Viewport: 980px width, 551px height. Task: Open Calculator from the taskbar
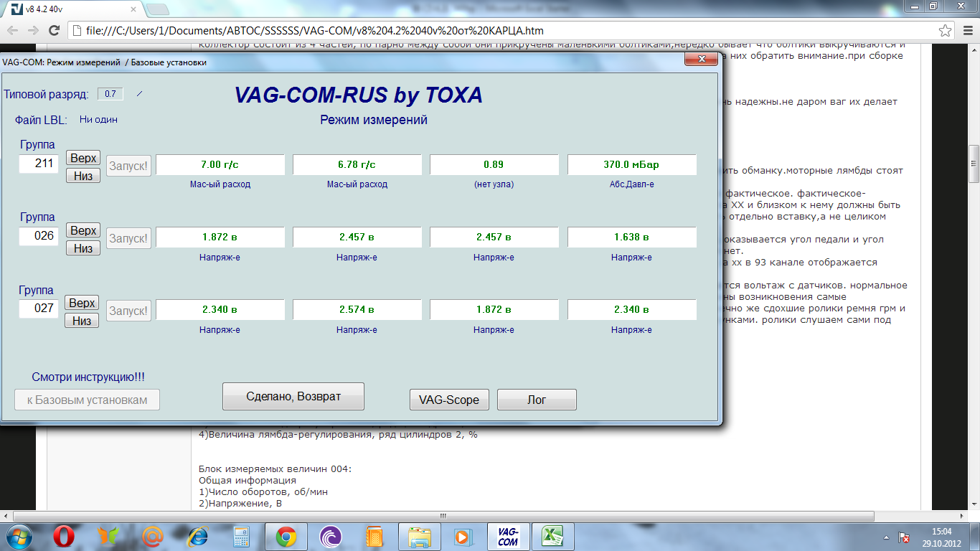[242, 536]
